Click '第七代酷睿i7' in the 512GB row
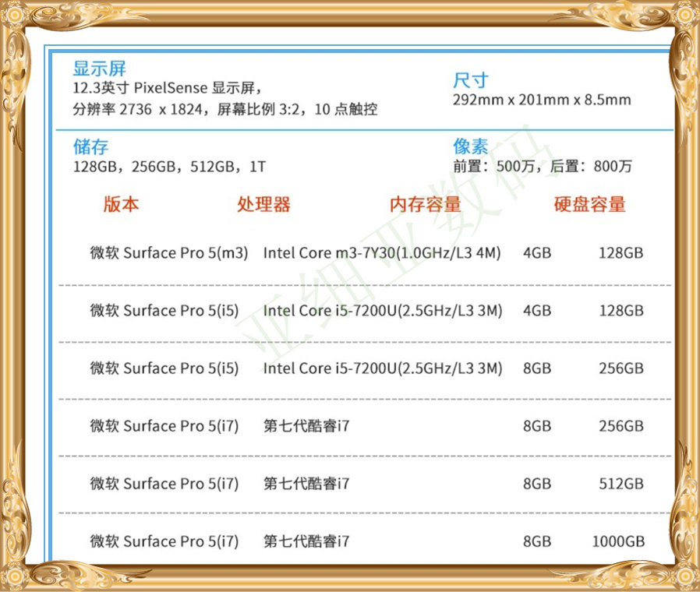 coord(306,484)
